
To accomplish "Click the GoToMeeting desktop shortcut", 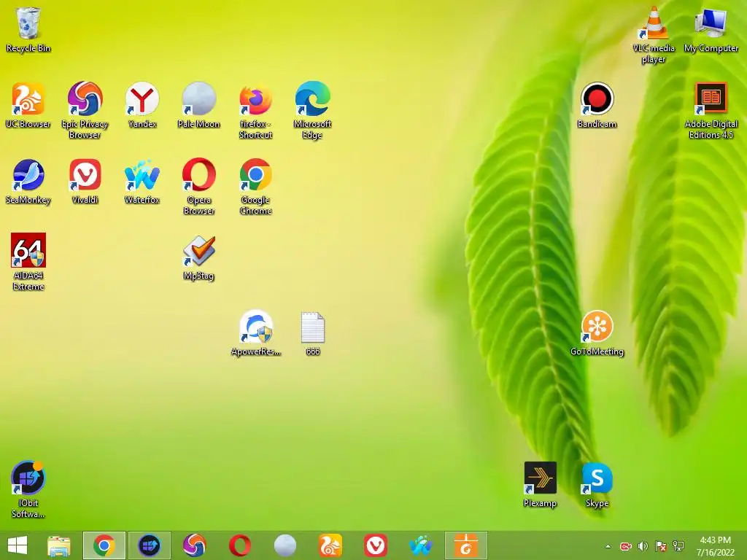I will pyautogui.click(x=597, y=333).
